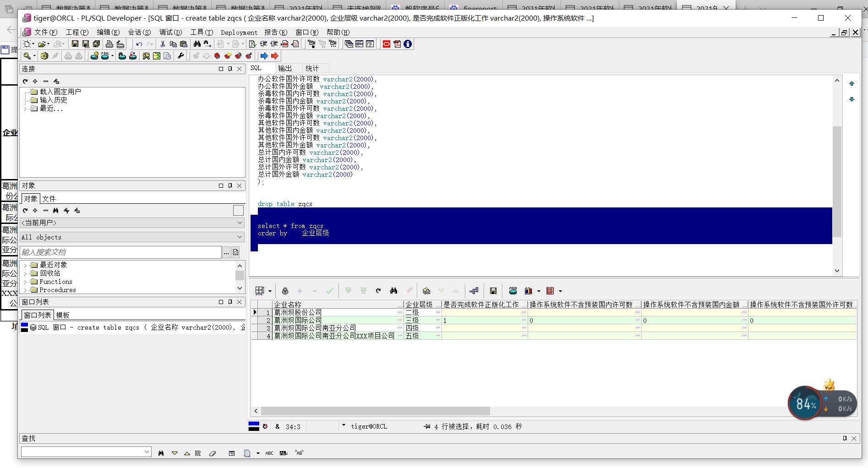
Task: Open the 文件(F) menu
Action: pos(46,32)
